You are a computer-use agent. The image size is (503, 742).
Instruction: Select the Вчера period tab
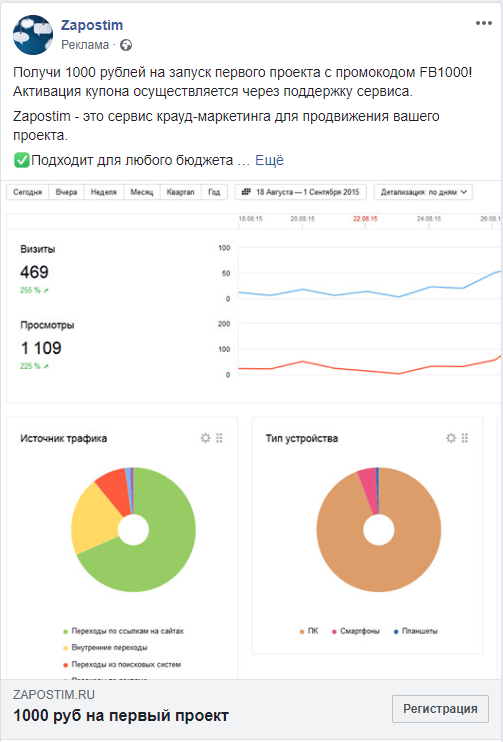[66, 192]
